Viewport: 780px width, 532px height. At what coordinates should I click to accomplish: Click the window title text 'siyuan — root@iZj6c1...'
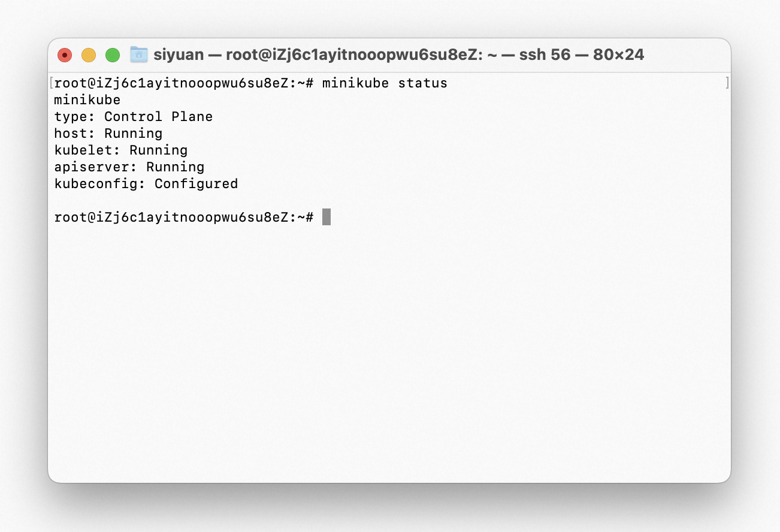(x=399, y=55)
